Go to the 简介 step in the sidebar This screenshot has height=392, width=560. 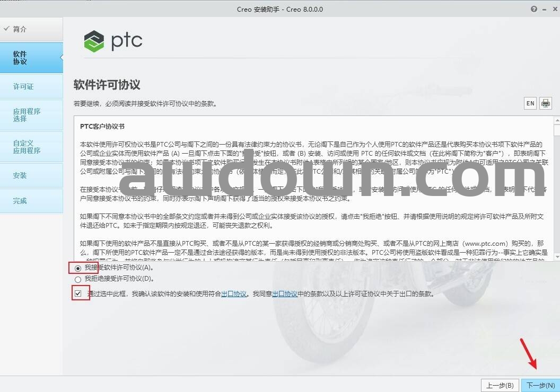coord(20,29)
